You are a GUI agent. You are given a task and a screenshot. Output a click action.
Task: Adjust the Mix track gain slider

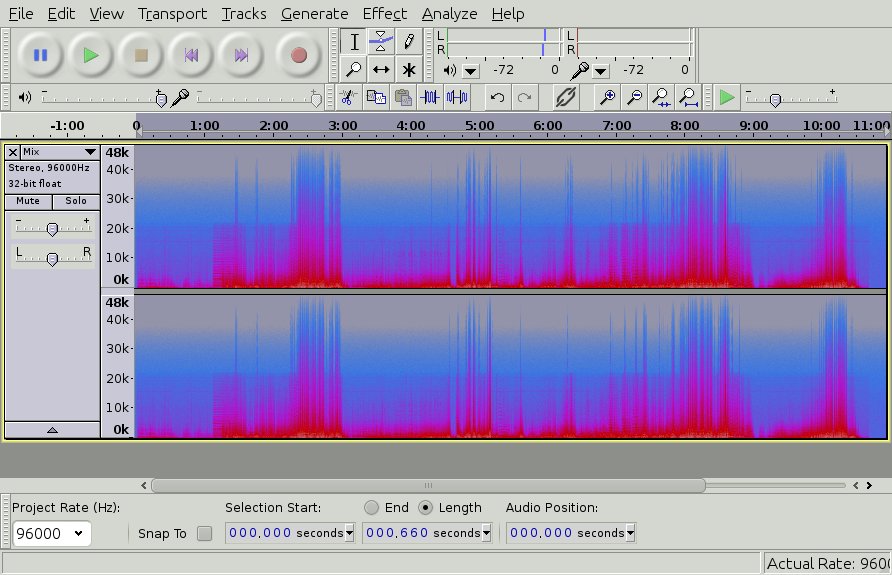pyautogui.click(x=52, y=229)
